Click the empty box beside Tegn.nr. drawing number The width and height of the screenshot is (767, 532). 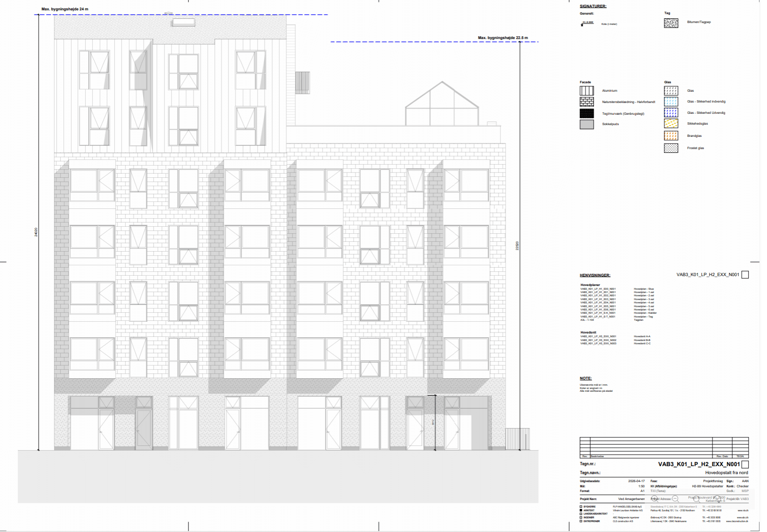click(x=745, y=464)
